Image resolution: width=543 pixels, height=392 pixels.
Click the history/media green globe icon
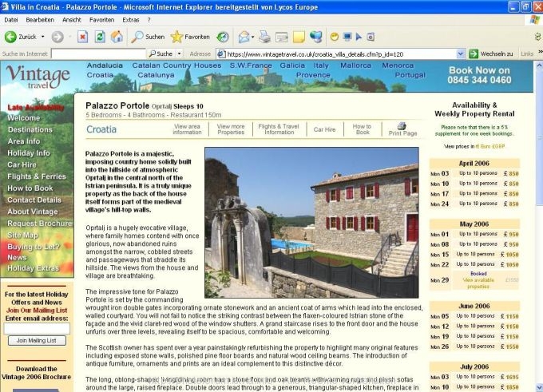(223, 37)
